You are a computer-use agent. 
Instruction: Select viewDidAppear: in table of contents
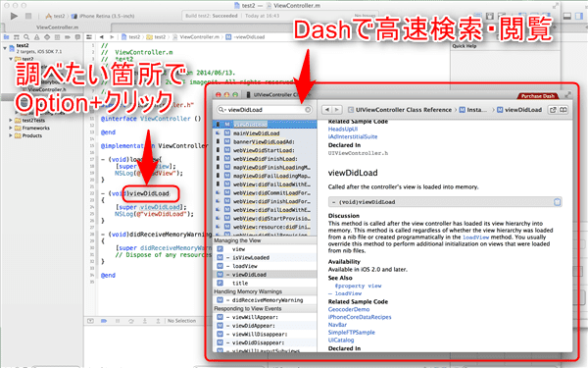pyautogui.click(x=265, y=326)
